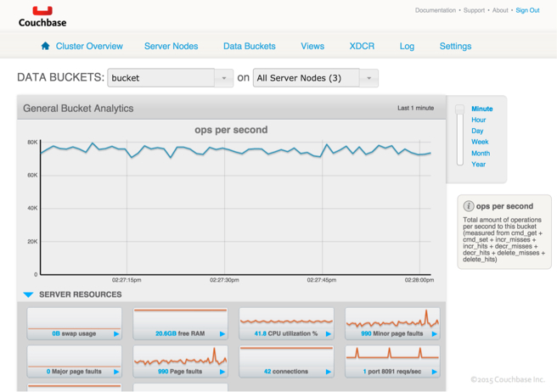This screenshot has width=557, height=392.
Task: Collapse the Server Resources section
Action: pos(29,294)
